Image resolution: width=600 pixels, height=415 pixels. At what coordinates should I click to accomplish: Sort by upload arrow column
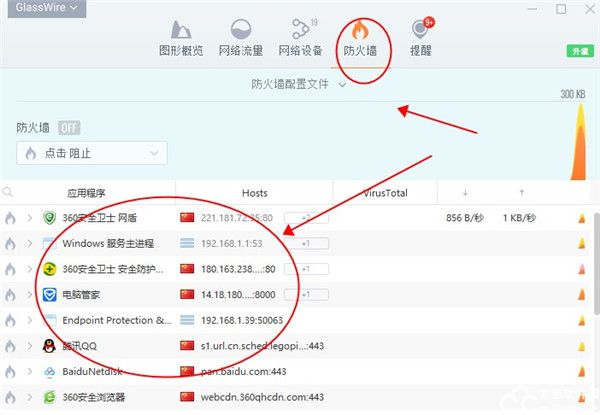522,193
